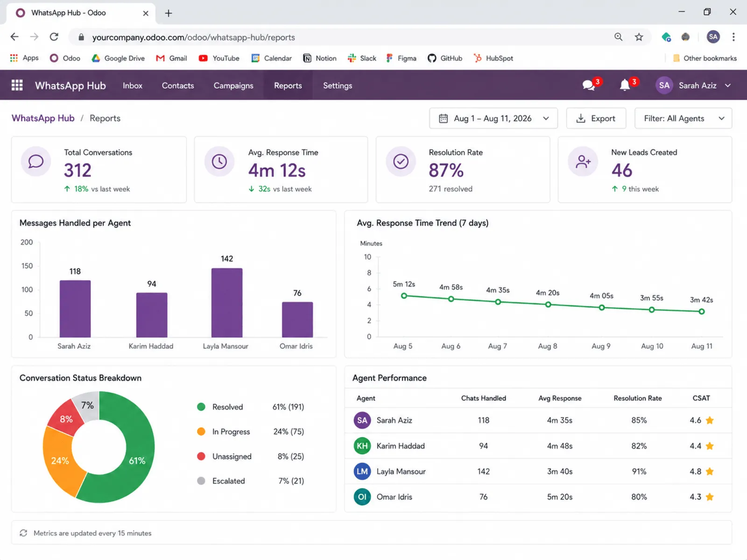Click the Layla Mansour bar labeled 142

(227, 302)
